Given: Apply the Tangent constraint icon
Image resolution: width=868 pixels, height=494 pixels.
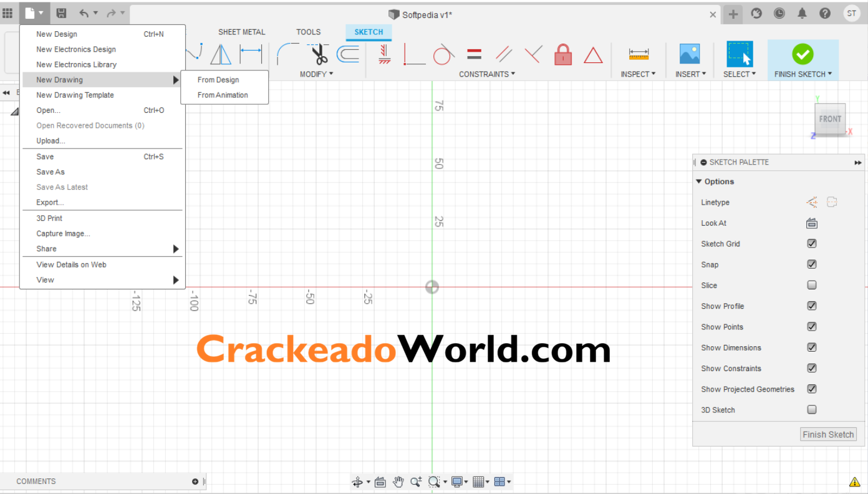Looking at the screenshot, I should point(443,55).
